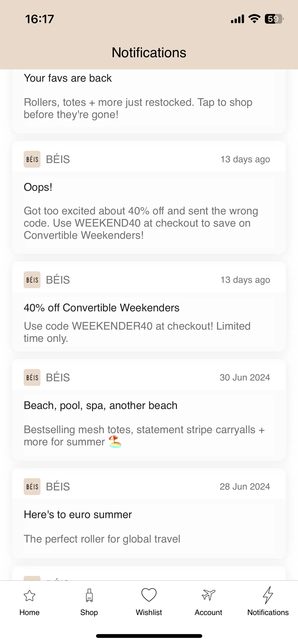Tap BÉIS logo on 28 Jun 2024 notification
The height and width of the screenshot is (644, 298).
[32, 487]
